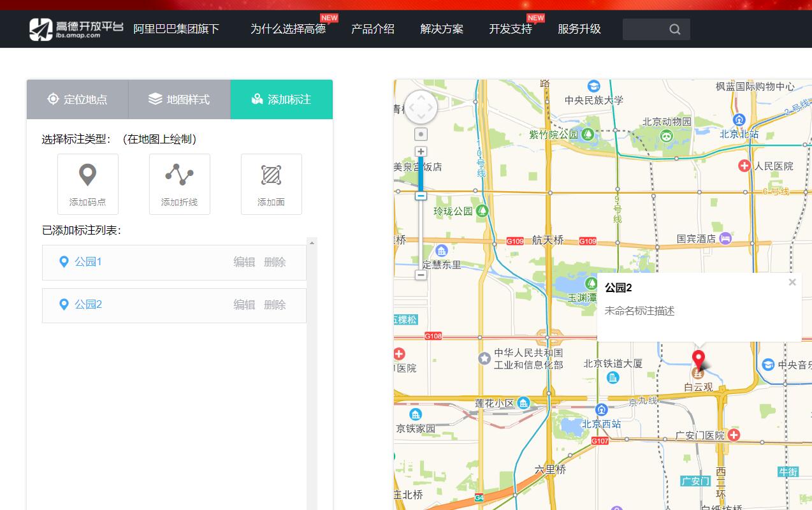Click the search magnifier icon

(674, 29)
